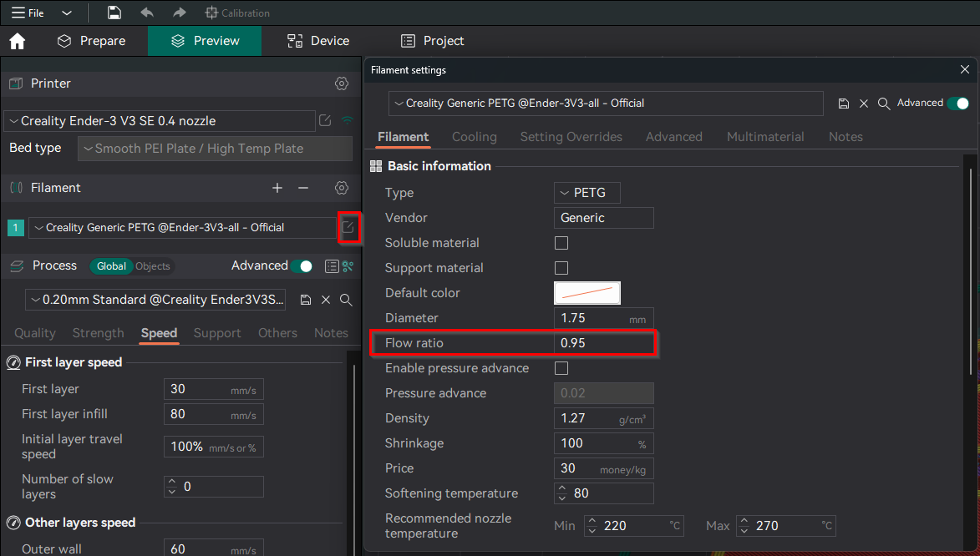Save the filament preset in the dialog

tap(844, 104)
